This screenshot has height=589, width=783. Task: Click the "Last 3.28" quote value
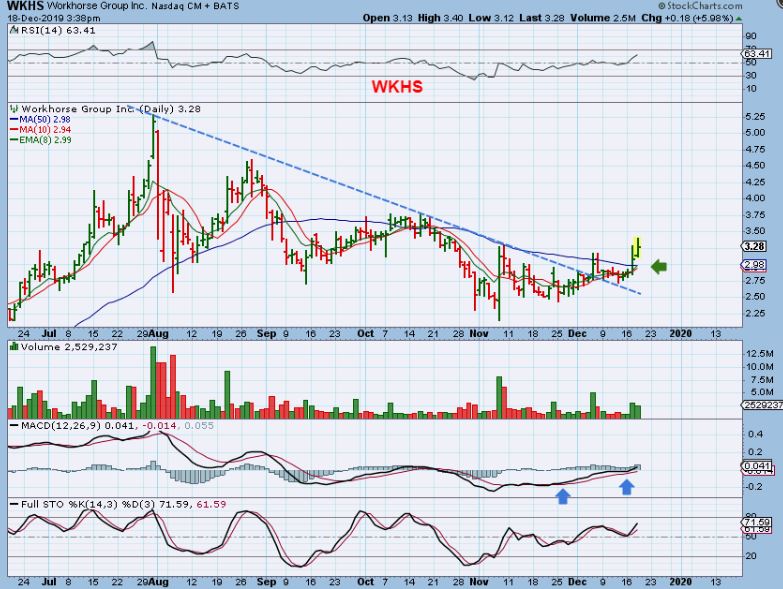542,18
